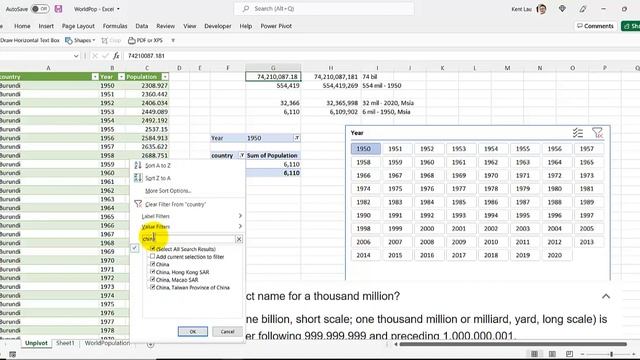Click the cancel formula X icon
640x360 pixels.
(95, 56)
